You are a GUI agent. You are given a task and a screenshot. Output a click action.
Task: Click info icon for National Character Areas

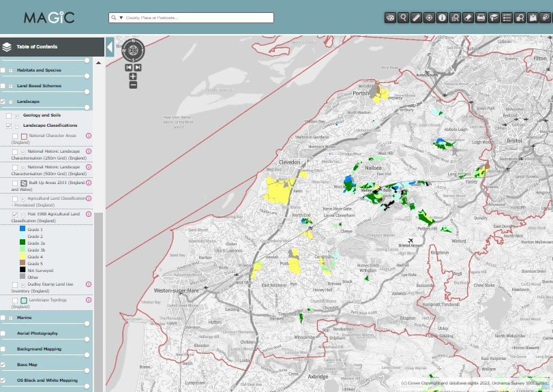tap(89, 136)
